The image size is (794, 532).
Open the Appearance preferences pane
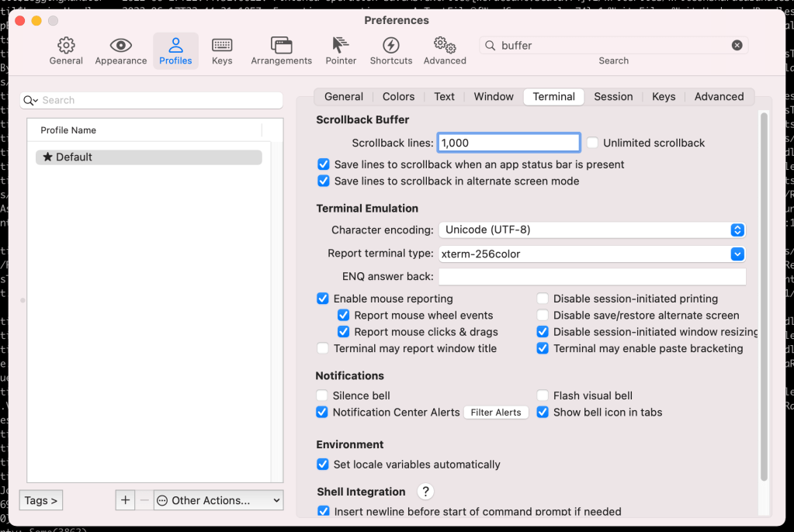[120, 50]
